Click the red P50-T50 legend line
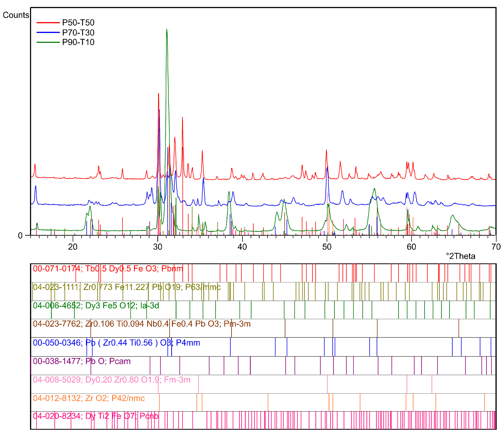504x436 pixels. click(48, 23)
